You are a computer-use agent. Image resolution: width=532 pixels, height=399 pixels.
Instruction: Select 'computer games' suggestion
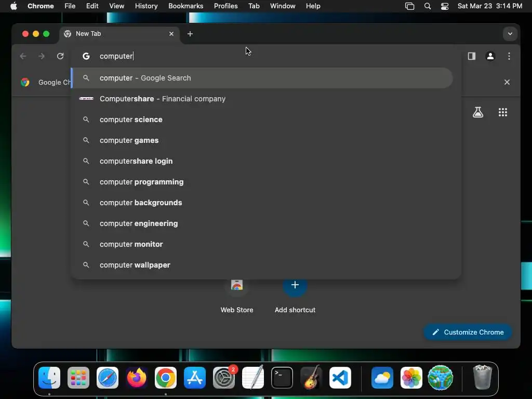(262, 140)
